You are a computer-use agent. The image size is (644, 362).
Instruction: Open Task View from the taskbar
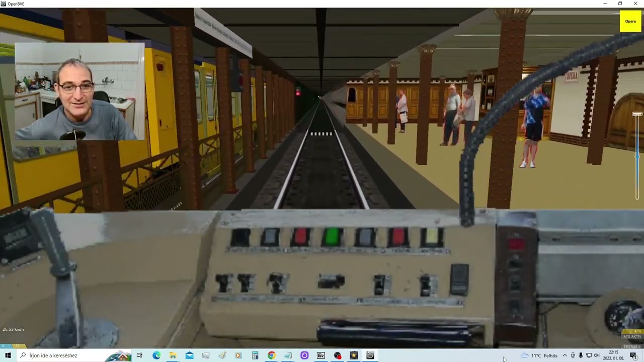[139, 355]
